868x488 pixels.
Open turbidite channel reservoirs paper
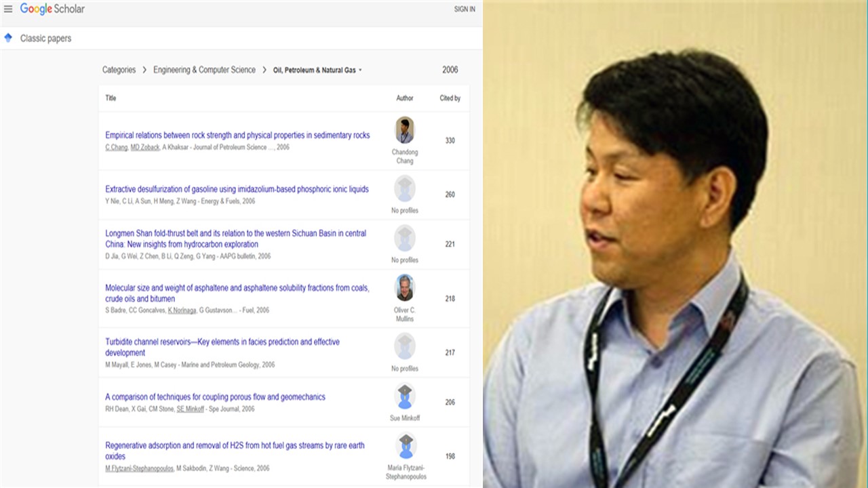click(222, 347)
